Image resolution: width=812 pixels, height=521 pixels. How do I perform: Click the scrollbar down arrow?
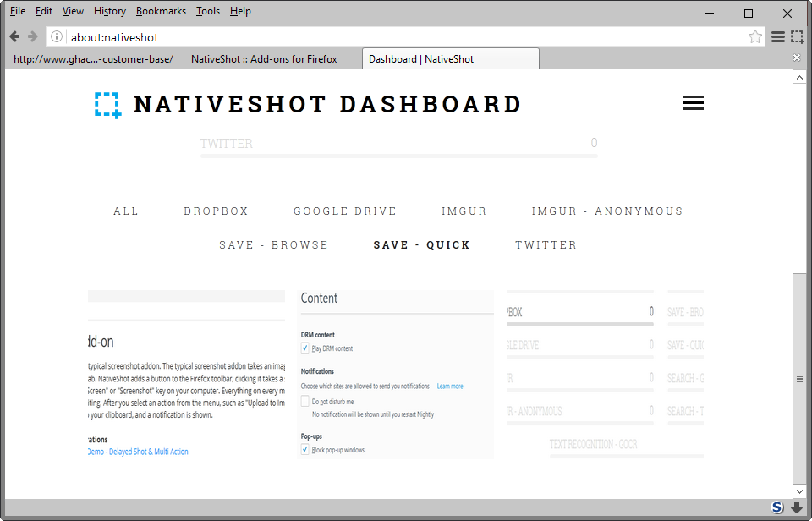[799, 491]
